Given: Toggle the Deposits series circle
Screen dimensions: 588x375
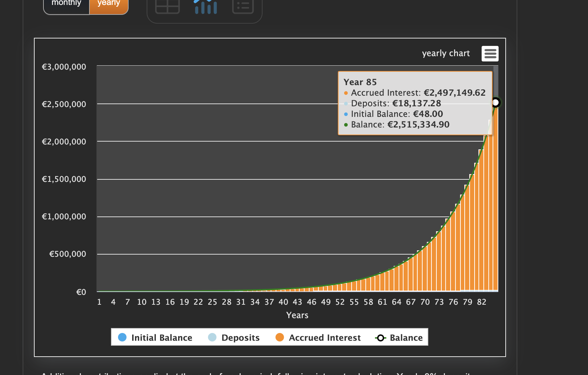Looking at the screenshot, I should [x=212, y=337].
